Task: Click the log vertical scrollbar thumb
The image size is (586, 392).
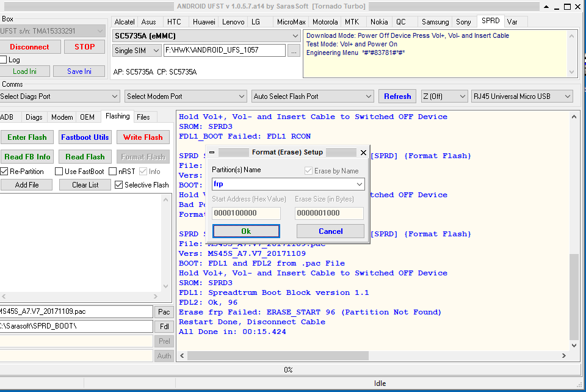Action: 574,297
